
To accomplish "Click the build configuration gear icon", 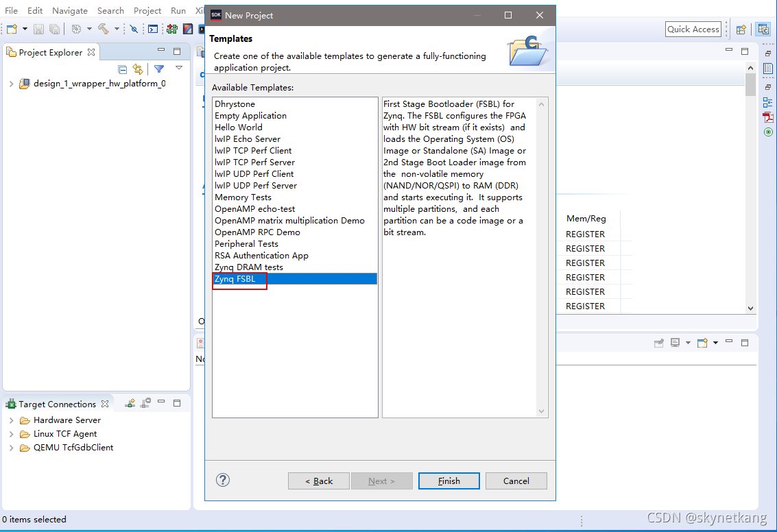I will pyautogui.click(x=76, y=29).
